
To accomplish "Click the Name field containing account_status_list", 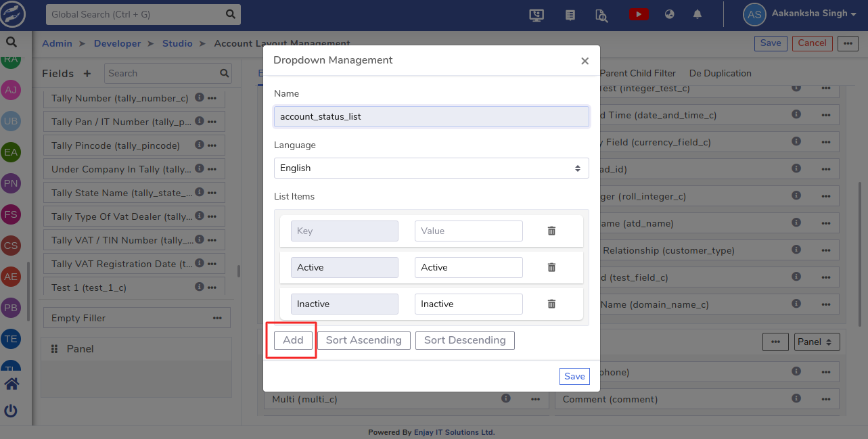I will (431, 116).
